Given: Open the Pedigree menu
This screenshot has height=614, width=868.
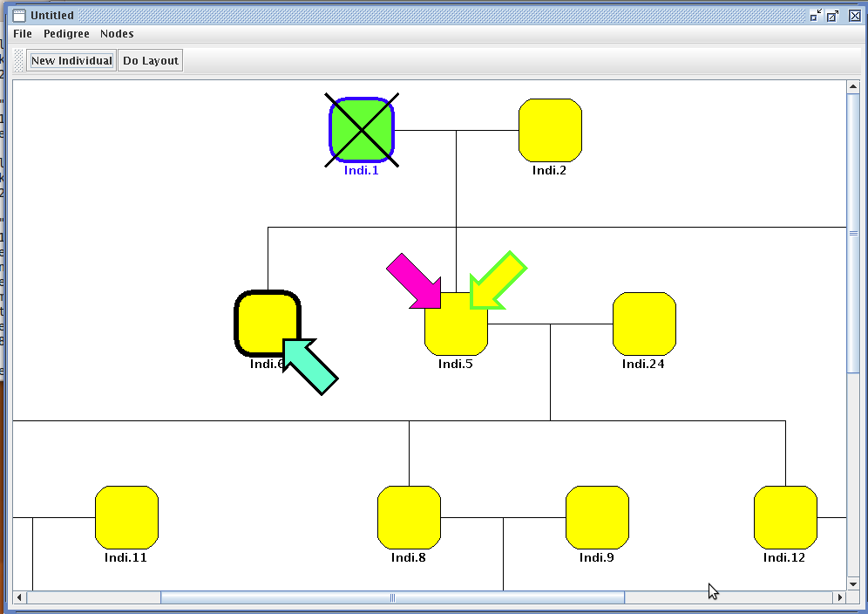Looking at the screenshot, I should (x=66, y=34).
